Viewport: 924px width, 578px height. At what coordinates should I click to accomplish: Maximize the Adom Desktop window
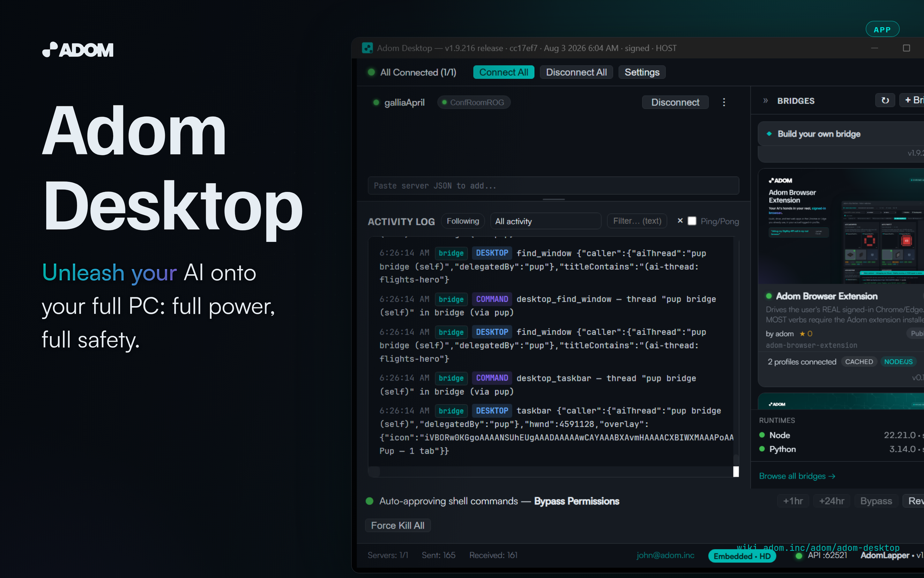(906, 48)
